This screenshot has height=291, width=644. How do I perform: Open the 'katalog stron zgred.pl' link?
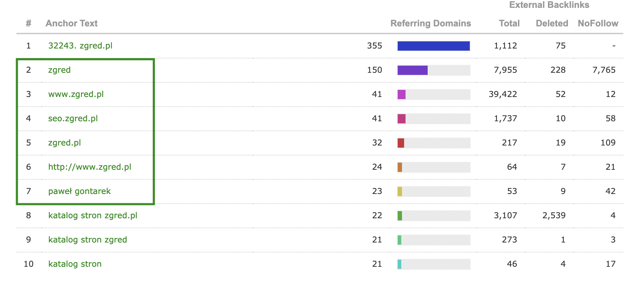(93, 215)
